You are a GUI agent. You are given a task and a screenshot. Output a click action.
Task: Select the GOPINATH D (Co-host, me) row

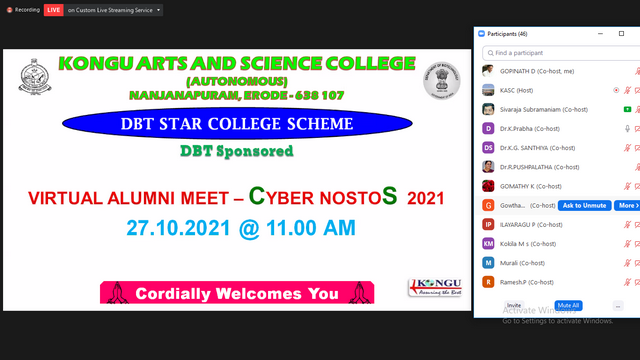pyautogui.click(x=557, y=71)
